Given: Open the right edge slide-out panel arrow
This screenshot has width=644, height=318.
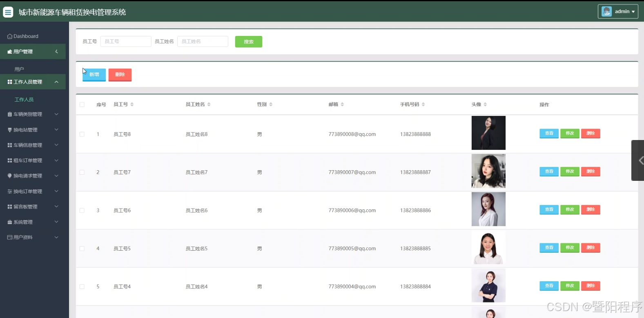Looking at the screenshot, I should (x=638, y=160).
